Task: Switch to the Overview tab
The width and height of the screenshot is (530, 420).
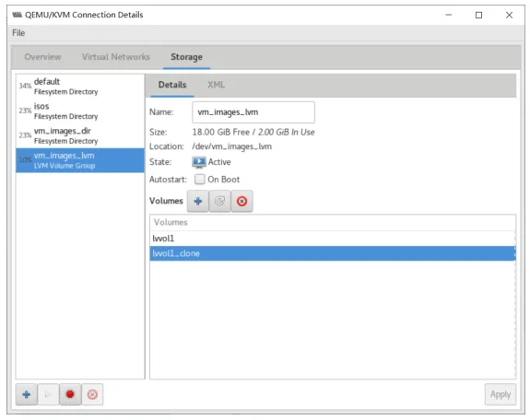Action: click(x=42, y=57)
